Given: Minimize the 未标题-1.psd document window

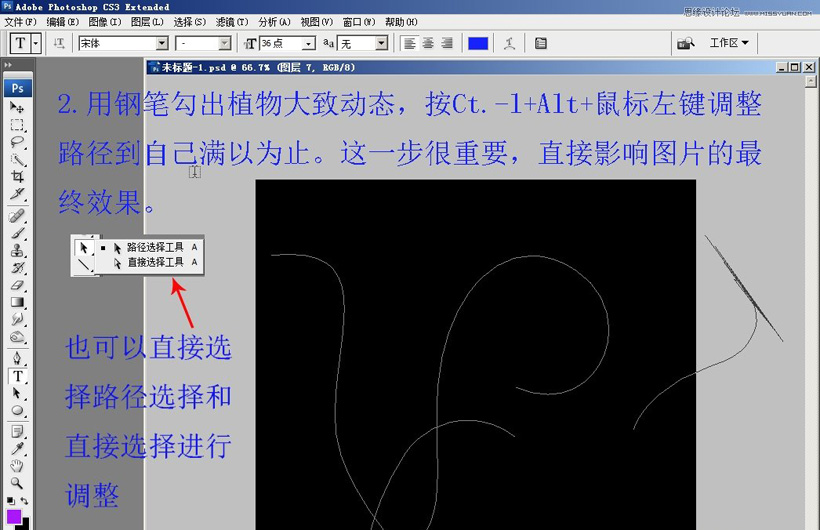Looking at the screenshot, I should (782, 67).
